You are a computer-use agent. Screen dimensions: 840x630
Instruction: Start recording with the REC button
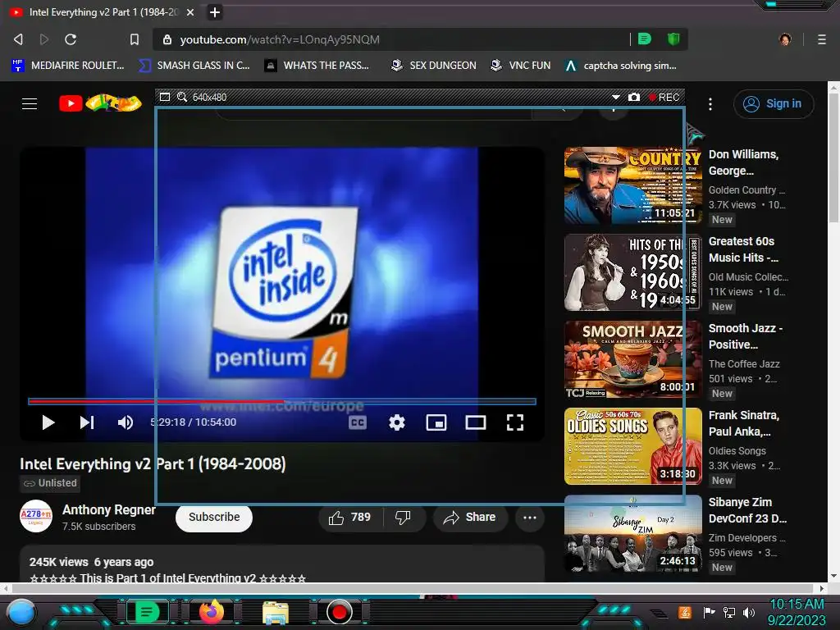[664, 97]
